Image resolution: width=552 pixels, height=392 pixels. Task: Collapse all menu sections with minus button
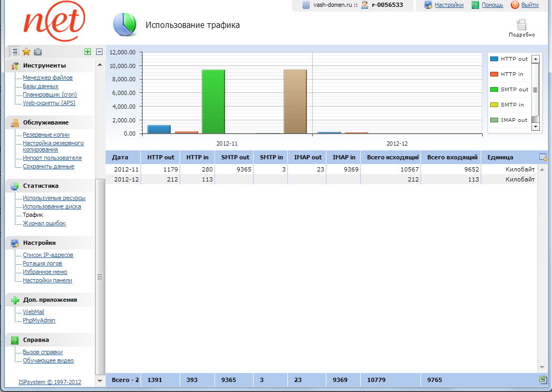click(99, 52)
